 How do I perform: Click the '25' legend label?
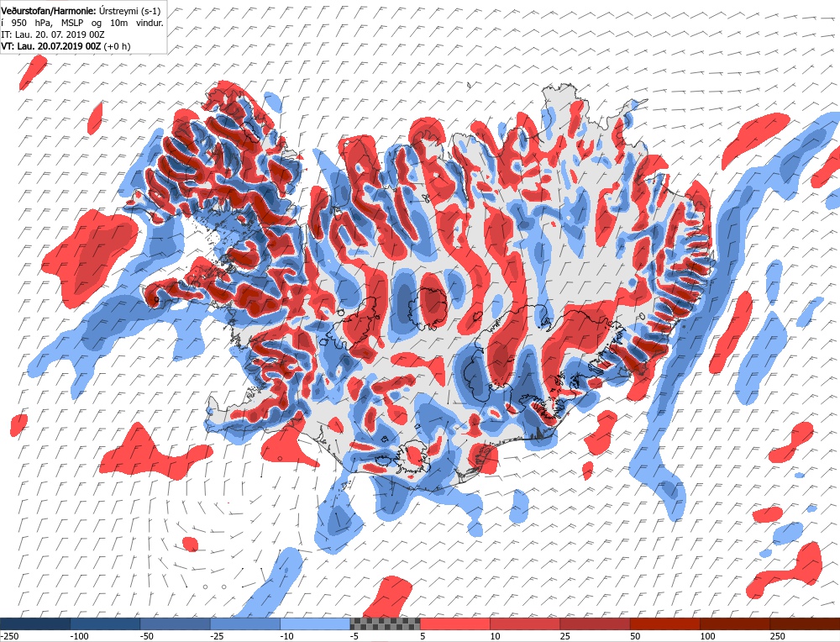point(565,636)
